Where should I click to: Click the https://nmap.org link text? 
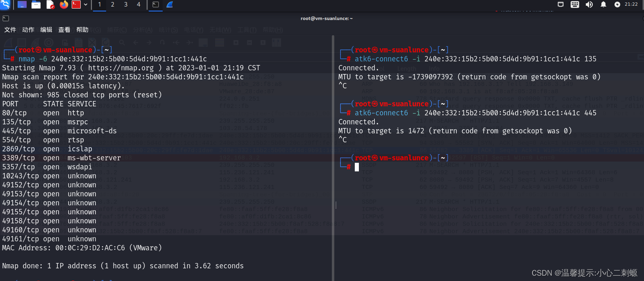point(121,68)
